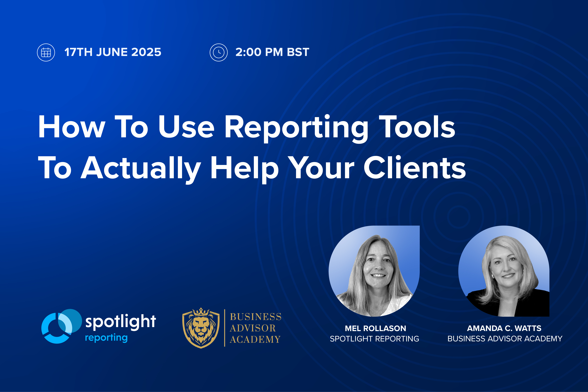Click the 'ACADEMY' word in gold logo text
Image resolution: width=588 pixels, height=392 pixels.
(255, 339)
